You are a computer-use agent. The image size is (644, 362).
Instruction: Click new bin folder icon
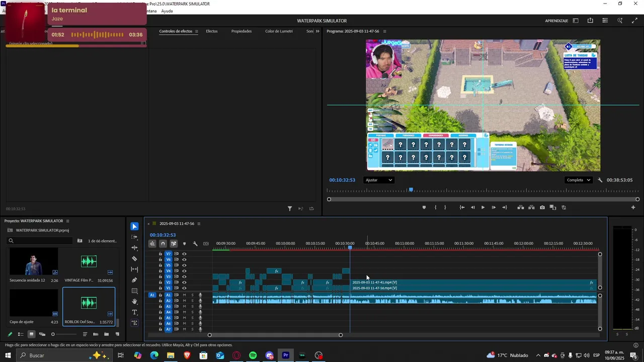pyautogui.click(x=106, y=334)
